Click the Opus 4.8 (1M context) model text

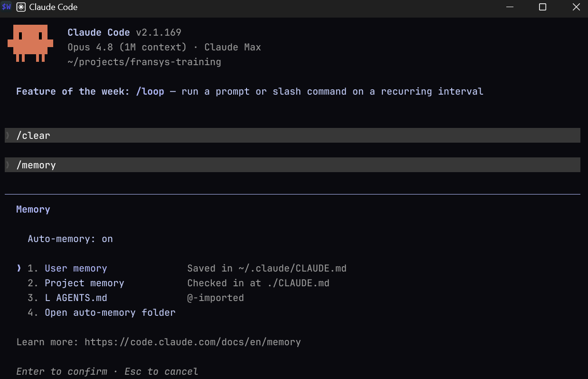pyautogui.click(x=127, y=47)
